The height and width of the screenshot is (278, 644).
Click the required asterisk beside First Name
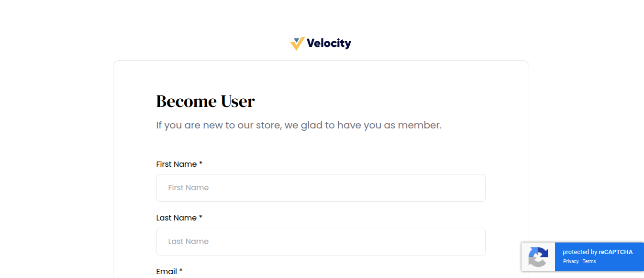(x=200, y=164)
